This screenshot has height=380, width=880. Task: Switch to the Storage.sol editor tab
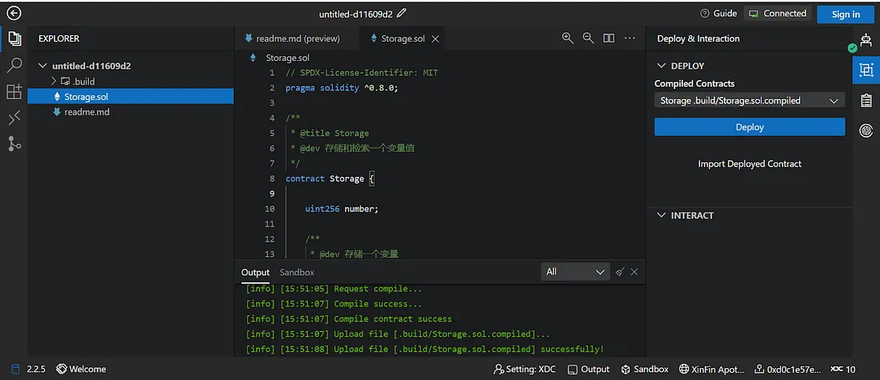pos(401,39)
